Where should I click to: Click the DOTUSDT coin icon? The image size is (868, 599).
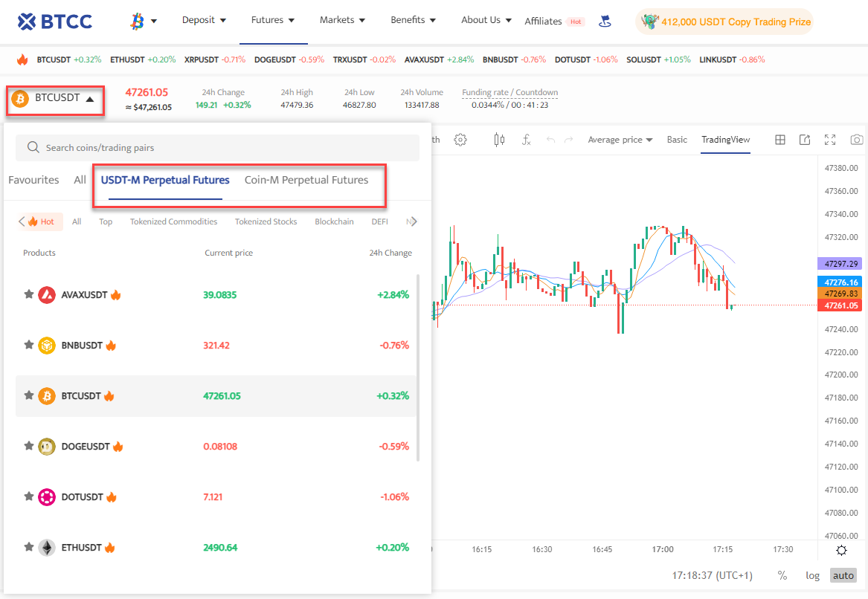point(47,496)
